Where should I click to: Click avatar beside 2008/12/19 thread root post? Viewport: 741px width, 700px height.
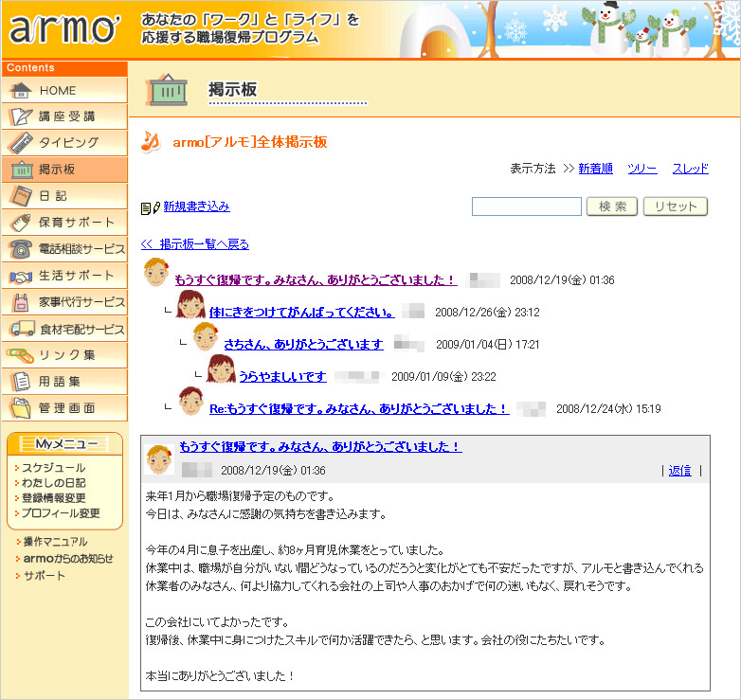[x=156, y=273]
